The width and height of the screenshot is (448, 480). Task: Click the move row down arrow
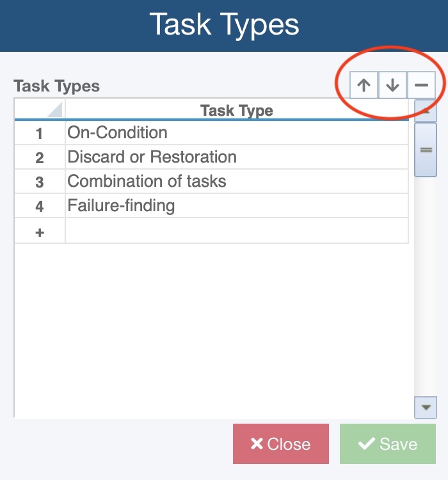[392, 86]
